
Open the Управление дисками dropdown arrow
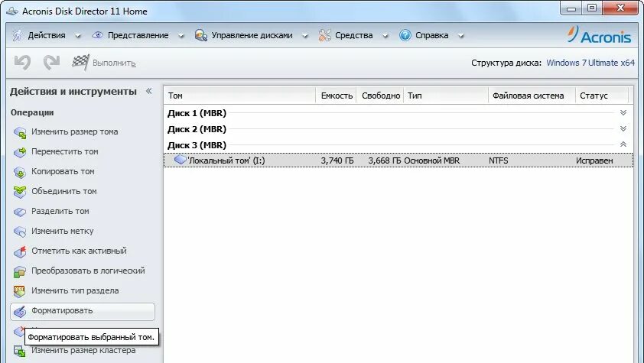pos(304,36)
